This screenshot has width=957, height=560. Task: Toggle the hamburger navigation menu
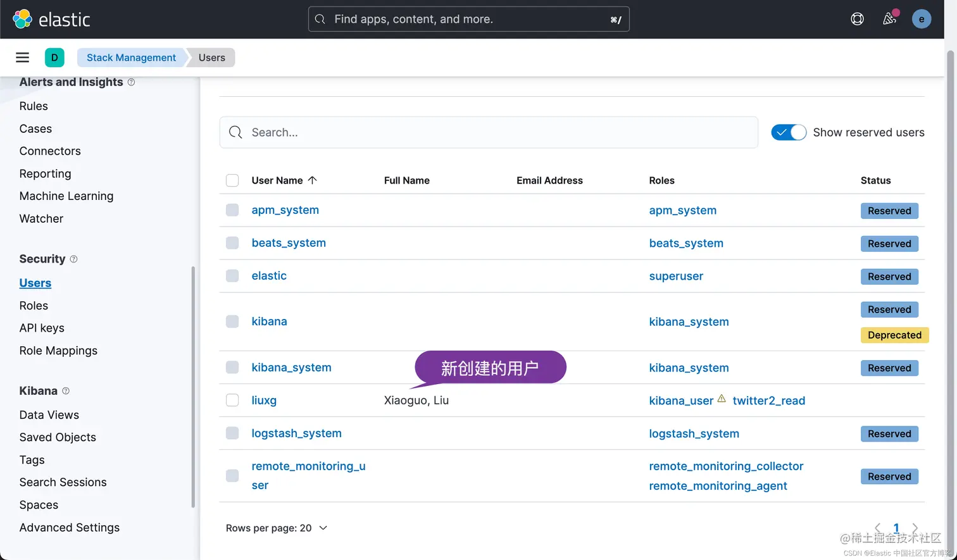pos(23,58)
